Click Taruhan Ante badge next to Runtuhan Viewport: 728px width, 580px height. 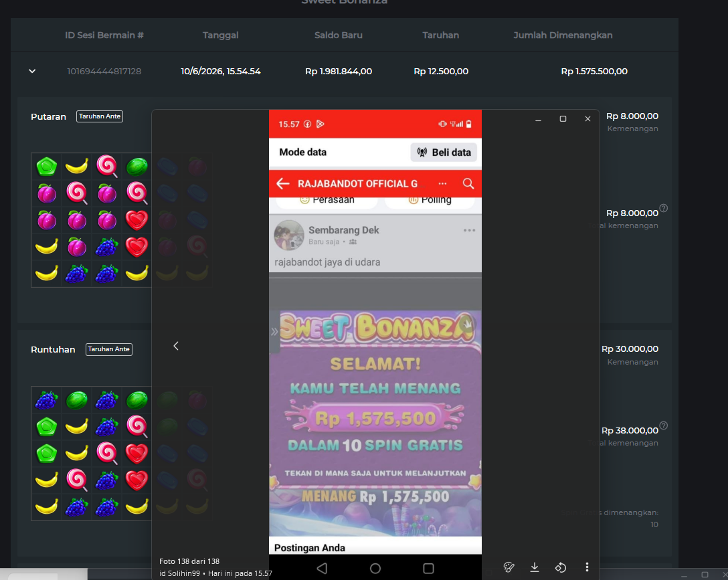pyautogui.click(x=108, y=349)
